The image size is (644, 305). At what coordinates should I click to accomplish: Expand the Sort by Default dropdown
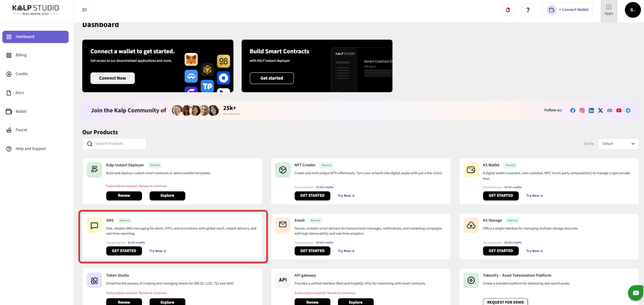click(x=618, y=144)
